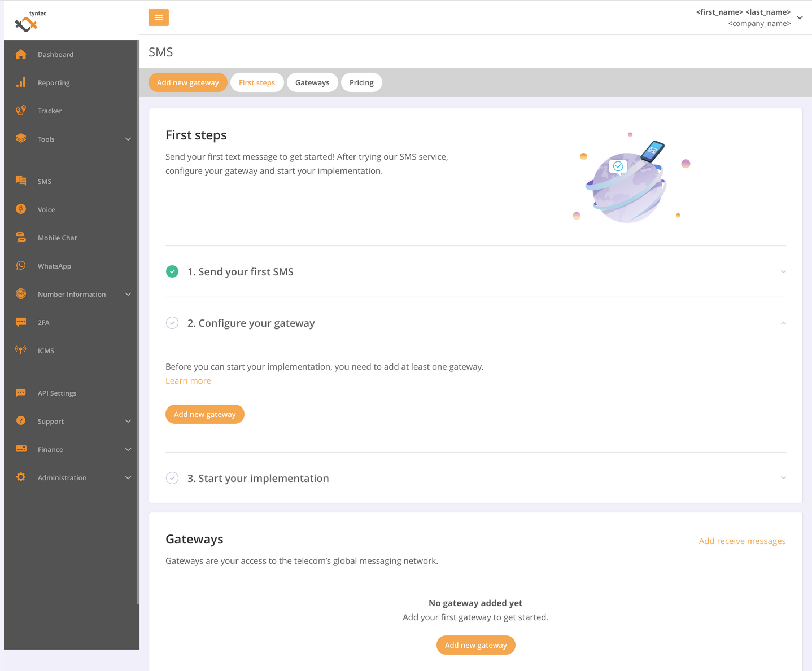Click the 2FA message icon
Image resolution: width=812 pixels, height=671 pixels.
point(21,322)
